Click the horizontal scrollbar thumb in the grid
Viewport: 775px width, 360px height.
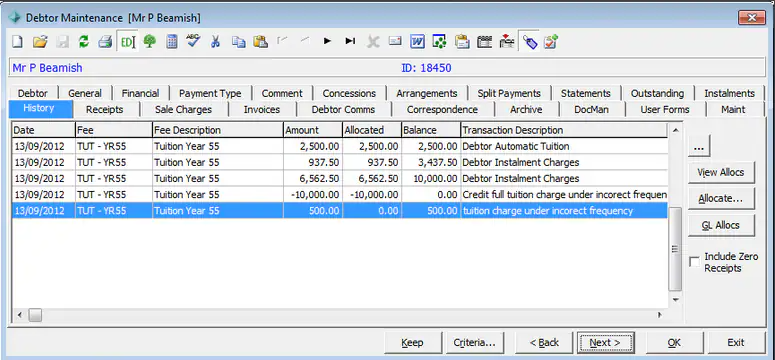pos(35,315)
